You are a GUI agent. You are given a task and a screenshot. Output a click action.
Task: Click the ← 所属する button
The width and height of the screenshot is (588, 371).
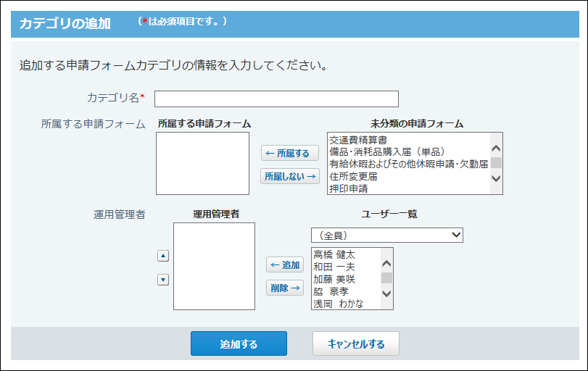[x=290, y=153]
